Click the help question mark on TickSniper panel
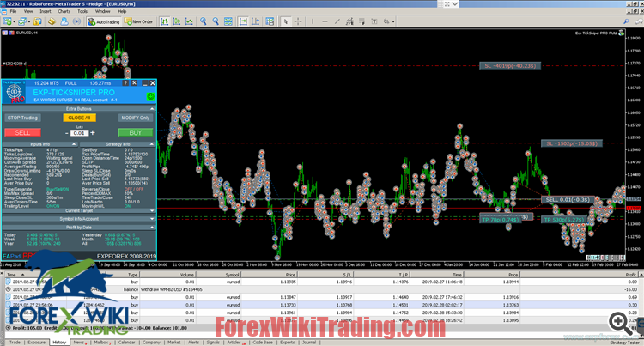This screenshot has width=644, height=346. [125, 83]
